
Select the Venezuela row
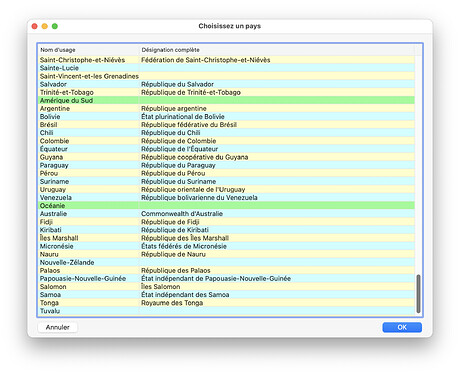(x=226, y=197)
